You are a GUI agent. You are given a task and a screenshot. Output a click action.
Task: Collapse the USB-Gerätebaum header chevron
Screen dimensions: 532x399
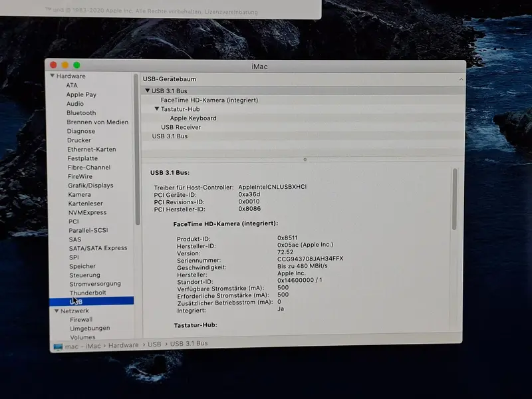461,79
